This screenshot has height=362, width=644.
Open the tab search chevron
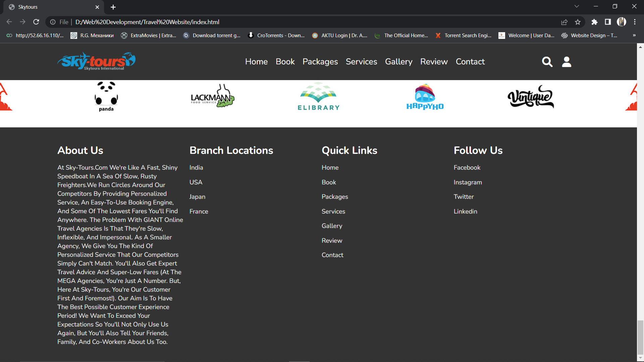point(577,6)
